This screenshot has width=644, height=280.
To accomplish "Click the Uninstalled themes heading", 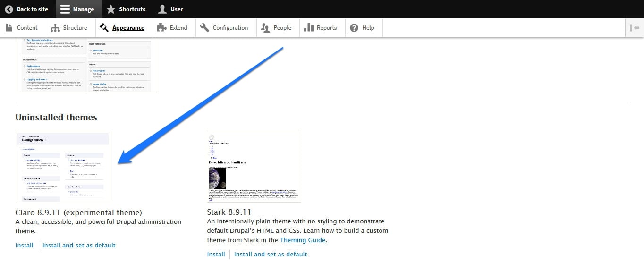I will (x=56, y=117).
